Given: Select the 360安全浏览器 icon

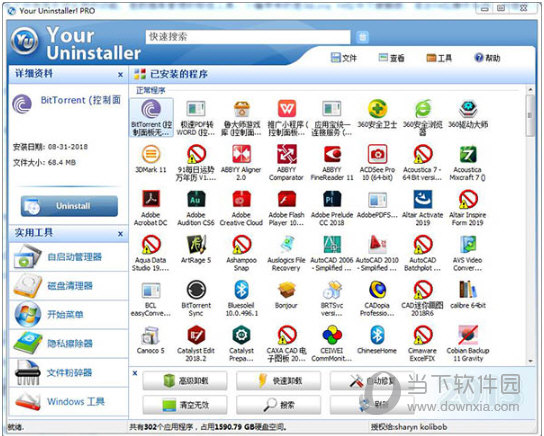Looking at the screenshot, I should 423,109.
